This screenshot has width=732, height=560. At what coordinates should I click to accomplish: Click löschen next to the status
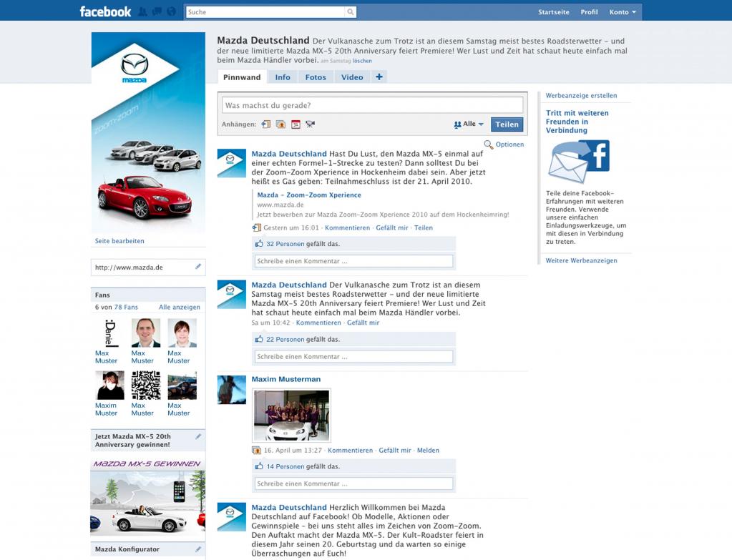pyautogui.click(x=362, y=61)
